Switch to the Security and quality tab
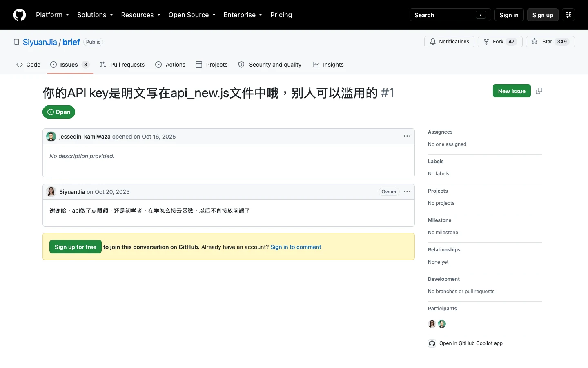The width and height of the screenshot is (588, 368). coord(270,65)
